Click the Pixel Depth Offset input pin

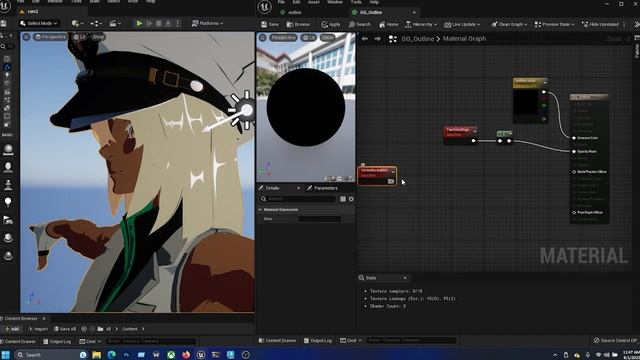(574, 213)
